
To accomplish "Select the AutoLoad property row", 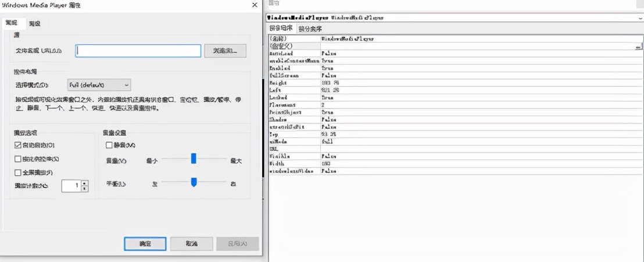I will click(455, 53).
